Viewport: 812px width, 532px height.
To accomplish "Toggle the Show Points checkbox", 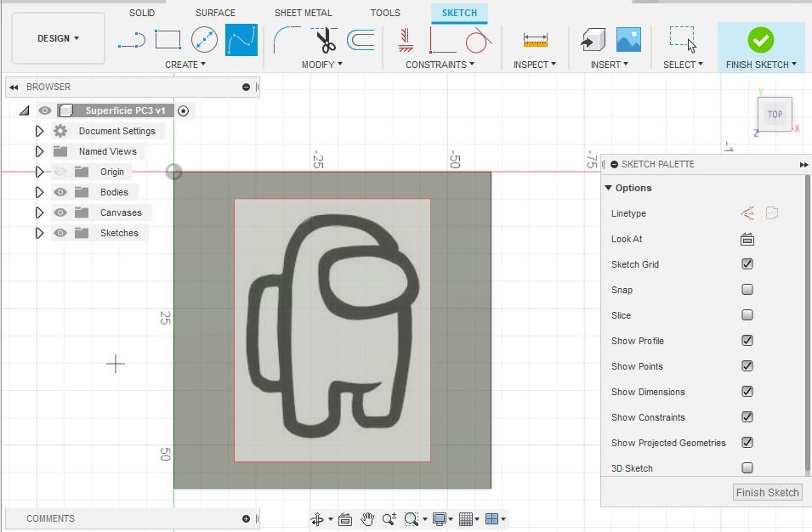I will (747, 366).
